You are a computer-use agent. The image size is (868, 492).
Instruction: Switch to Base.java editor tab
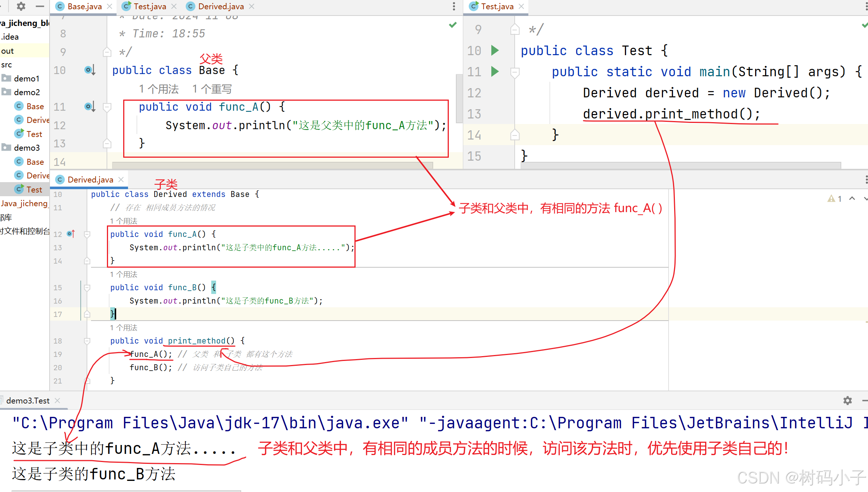pos(84,6)
